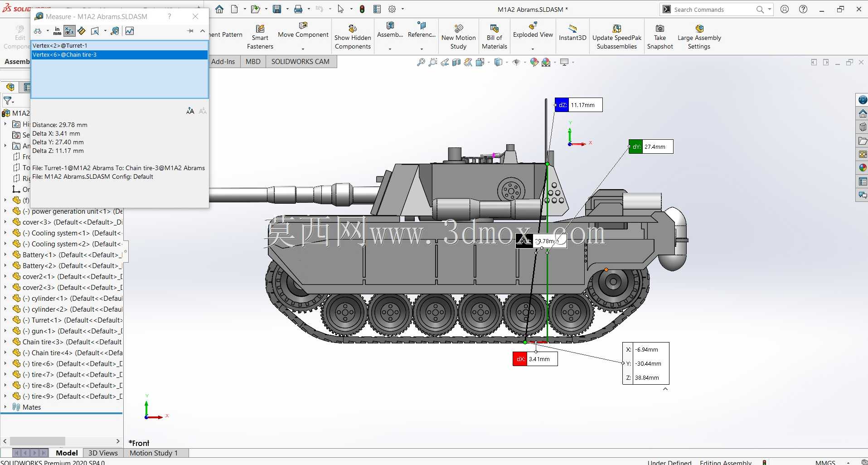
Task: Click Zoom to Area in heads-up toolbar
Action: point(433,62)
